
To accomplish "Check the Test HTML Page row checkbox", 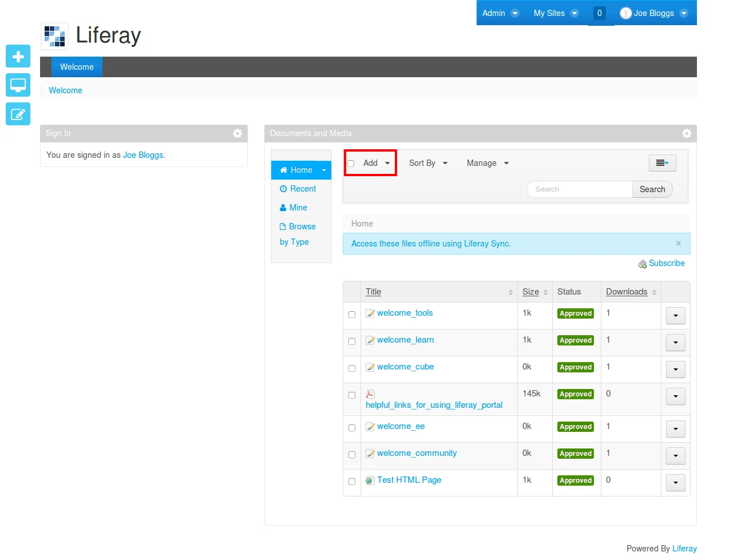I will [x=352, y=482].
